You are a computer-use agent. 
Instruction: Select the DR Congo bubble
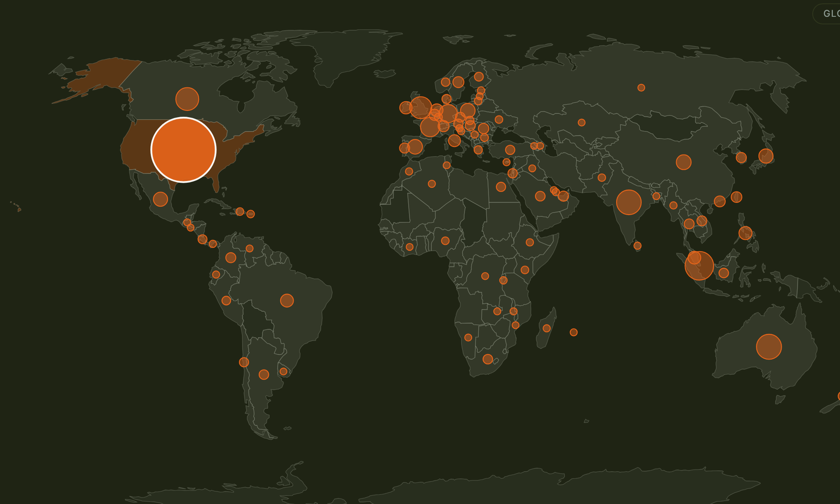coord(485,276)
